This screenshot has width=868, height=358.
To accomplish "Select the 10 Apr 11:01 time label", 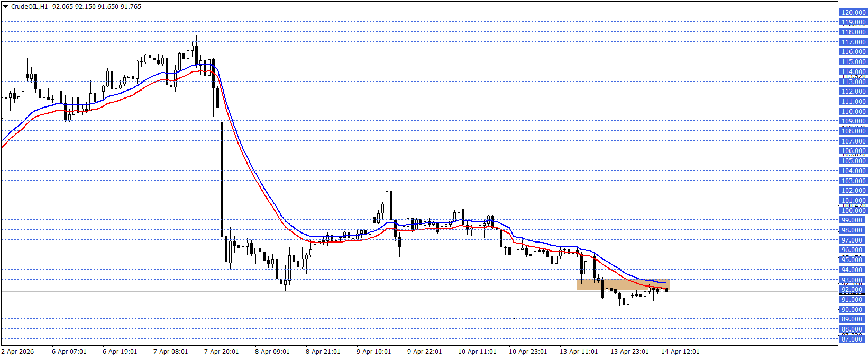I will click(x=477, y=352).
